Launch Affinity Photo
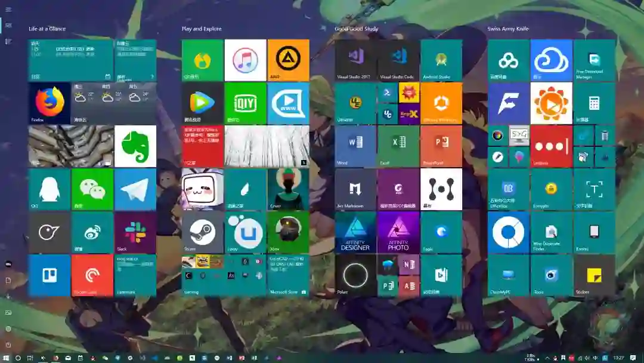This screenshot has height=363, width=644. (399, 232)
